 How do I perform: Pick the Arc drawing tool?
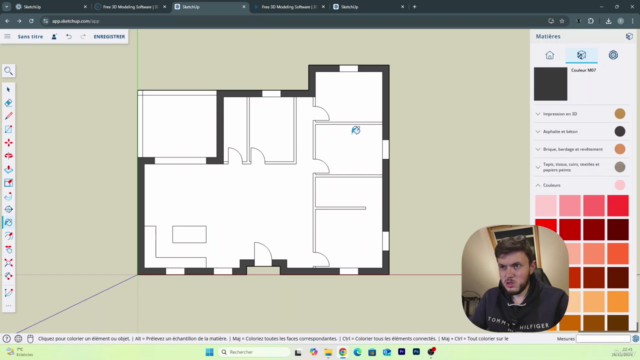coord(9,292)
